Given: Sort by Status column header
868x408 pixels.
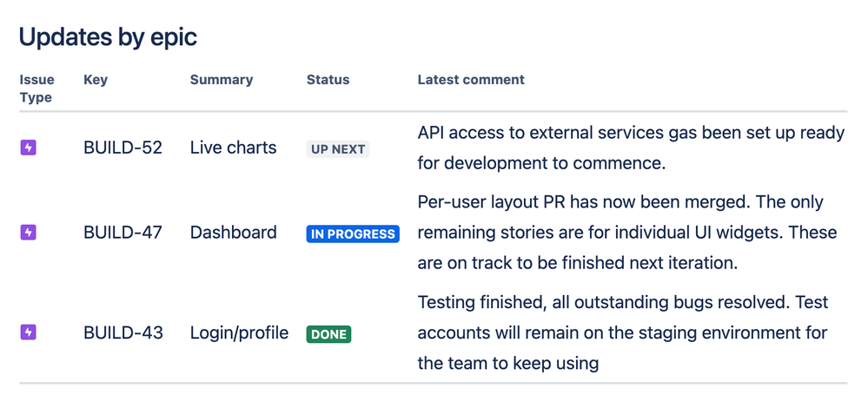Looking at the screenshot, I should [x=328, y=80].
